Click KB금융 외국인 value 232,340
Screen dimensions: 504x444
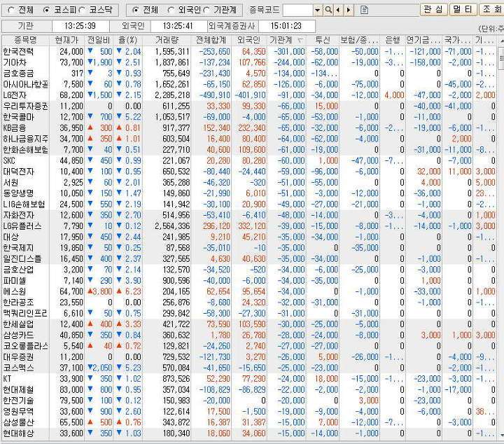(252, 128)
